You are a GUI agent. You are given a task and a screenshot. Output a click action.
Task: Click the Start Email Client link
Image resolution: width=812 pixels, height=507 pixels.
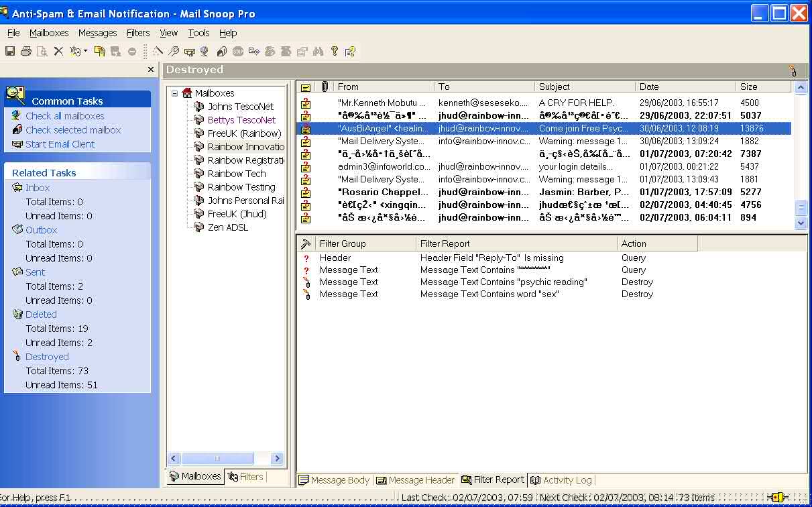coord(60,144)
